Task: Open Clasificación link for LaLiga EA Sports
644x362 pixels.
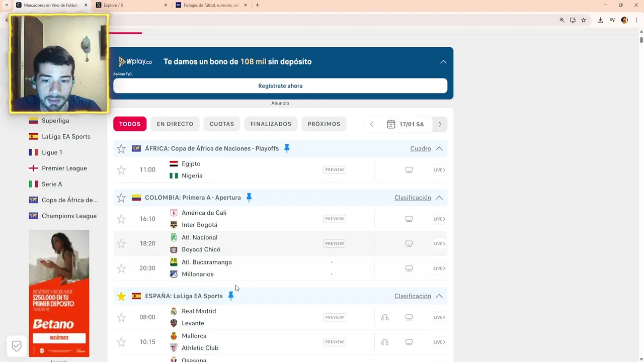Action: point(413,296)
